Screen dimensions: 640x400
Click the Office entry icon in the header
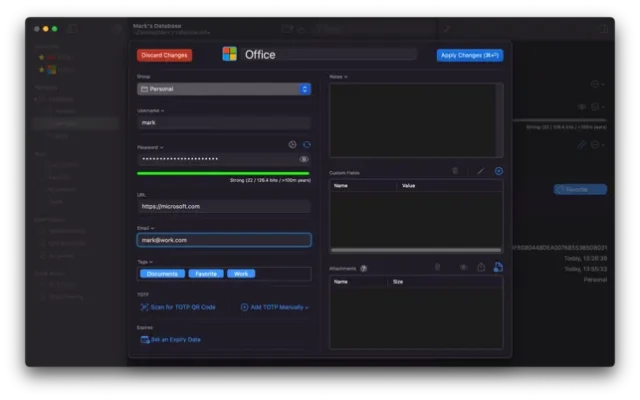[230, 54]
